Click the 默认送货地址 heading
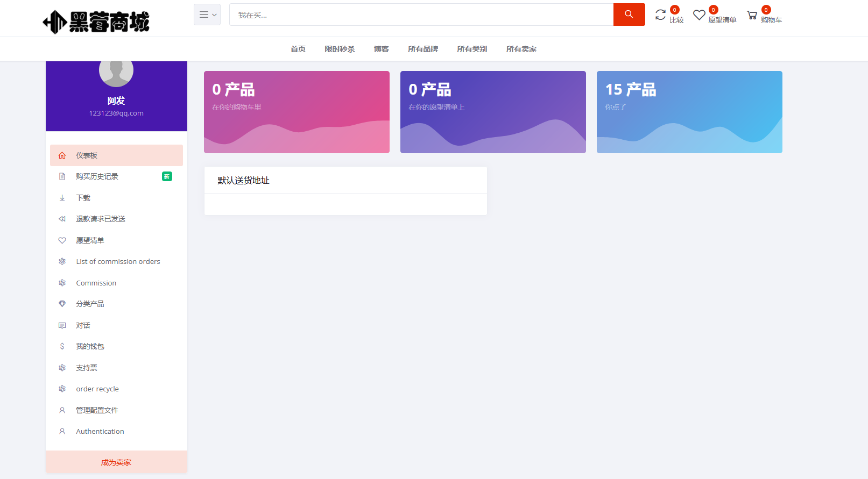 pyautogui.click(x=243, y=181)
